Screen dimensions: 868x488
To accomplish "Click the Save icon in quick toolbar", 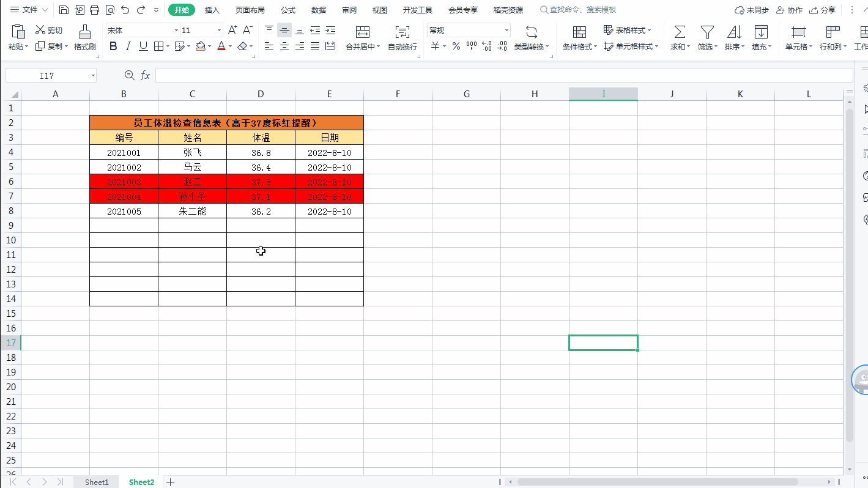I will [64, 10].
